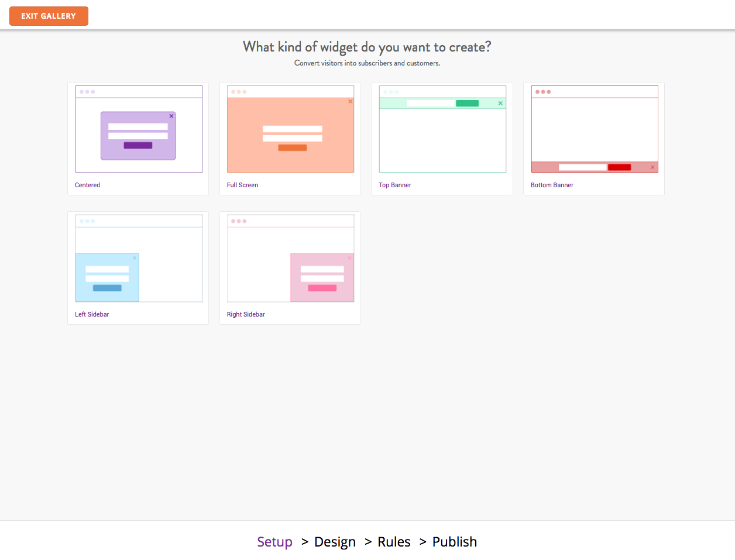Click the blue X in Left Sidebar preview

click(135, 257)
